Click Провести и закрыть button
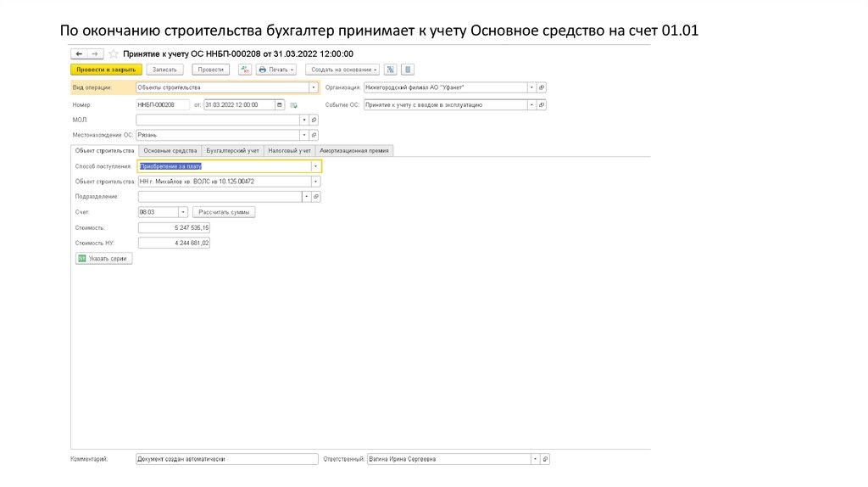This screenshot has height=487, width=868. tap(106, 70)
